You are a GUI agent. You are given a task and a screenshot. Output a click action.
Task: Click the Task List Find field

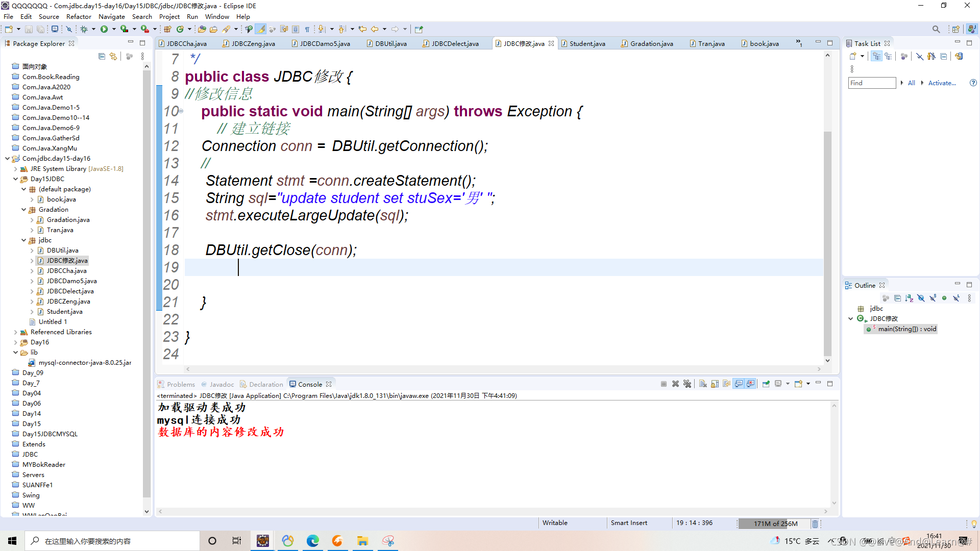point(872,83)
